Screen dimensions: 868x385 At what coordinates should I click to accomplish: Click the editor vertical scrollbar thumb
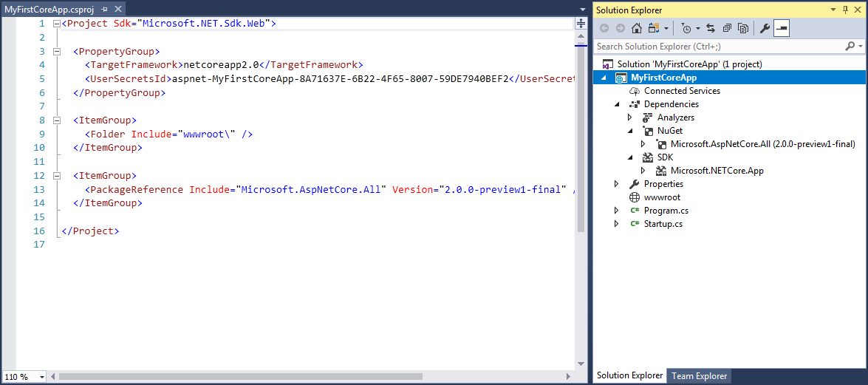pos(581,137)
